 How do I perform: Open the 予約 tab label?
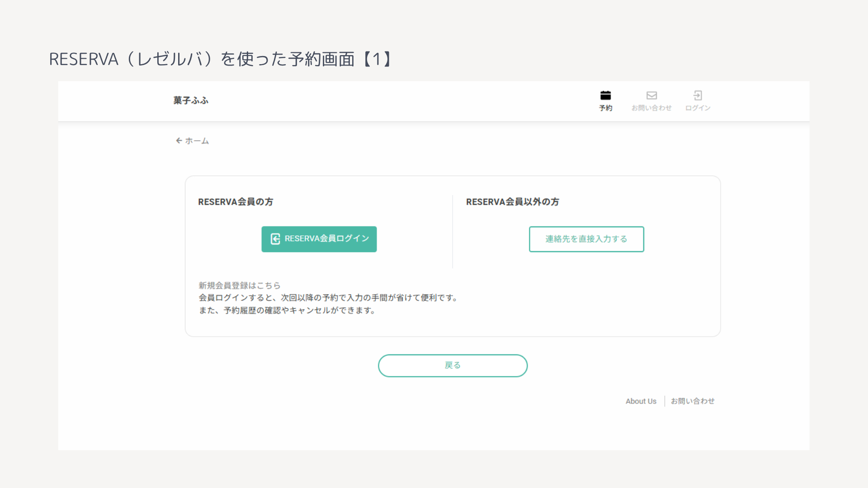605,108
